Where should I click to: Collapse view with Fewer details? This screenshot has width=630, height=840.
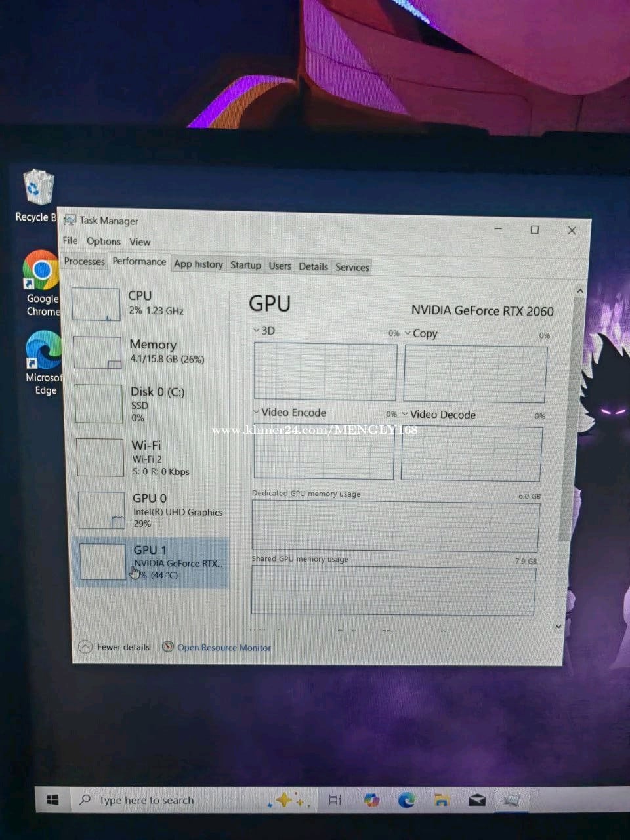click(x=115, y=647)
